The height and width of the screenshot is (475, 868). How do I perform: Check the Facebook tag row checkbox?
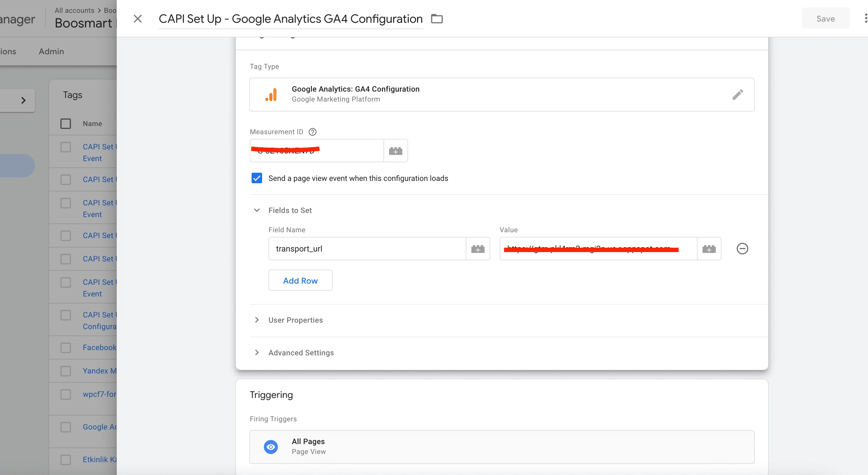click(65, 347)
